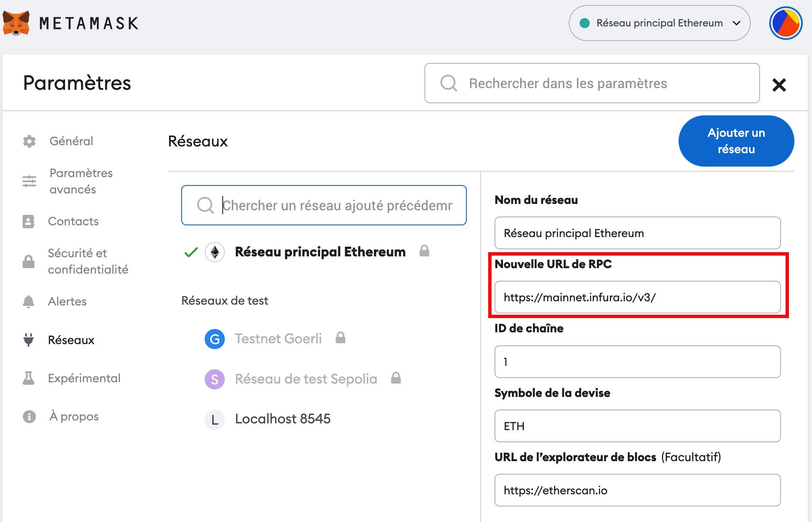Select Réseau de test Sepolia

tap(306, 379)
